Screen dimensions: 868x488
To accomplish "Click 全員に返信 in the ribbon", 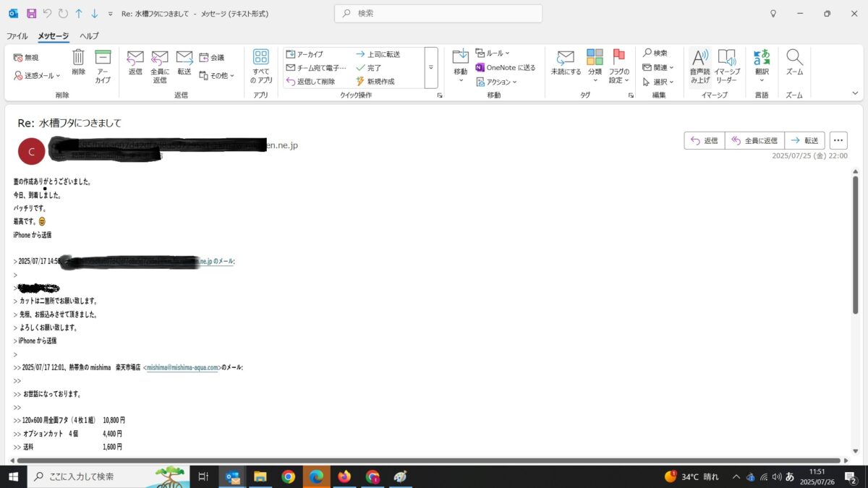I will click(160, 67).
